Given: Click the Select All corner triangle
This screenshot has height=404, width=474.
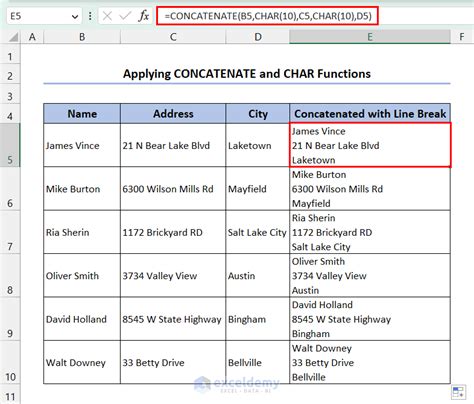Looking at the screenshot, I should coord(13,37).
